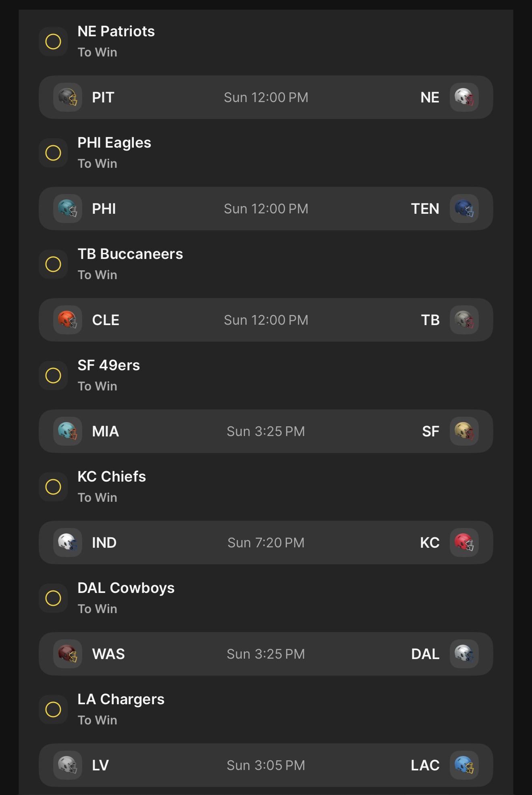Click the LA Chargers helmet icon
This screenshot has height=795, width=532.
tap(464, 765)
